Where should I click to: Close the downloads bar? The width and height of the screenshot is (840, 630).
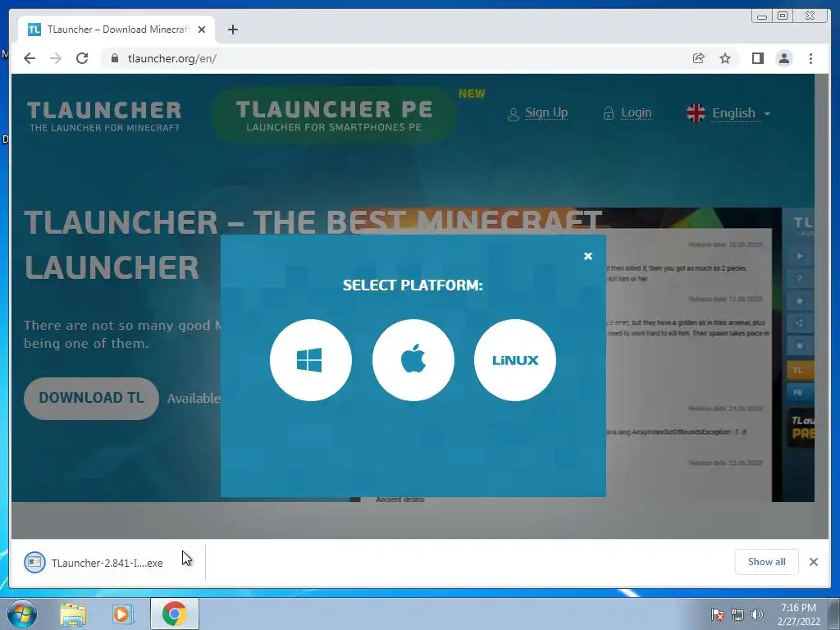(x=813, y=562)
